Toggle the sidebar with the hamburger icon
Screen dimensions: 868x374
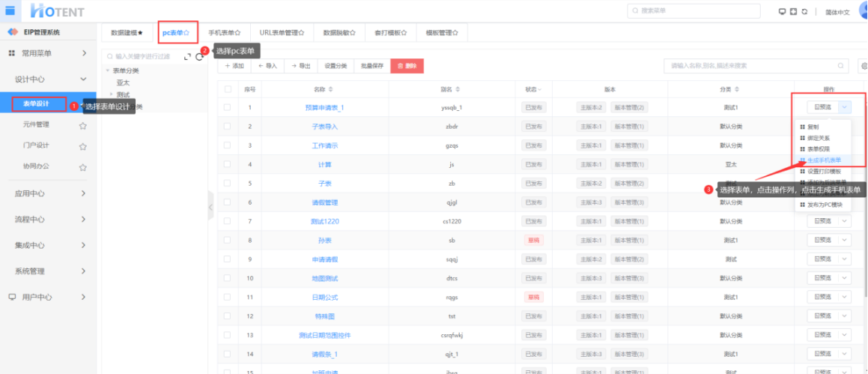(x=10, y=10)
